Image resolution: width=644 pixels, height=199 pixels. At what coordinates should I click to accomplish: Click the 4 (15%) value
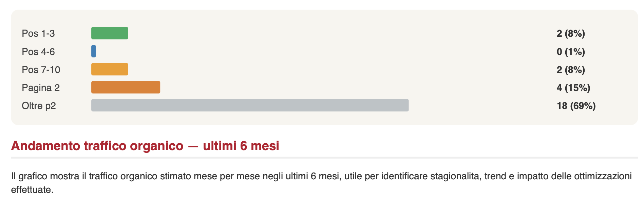pyautogui.click(x=573, y=88)
